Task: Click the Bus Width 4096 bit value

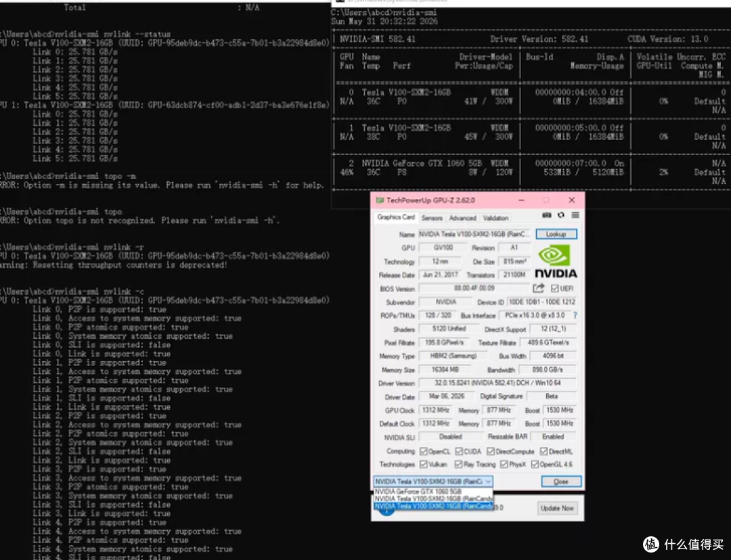Action: [x=553, y=356]
